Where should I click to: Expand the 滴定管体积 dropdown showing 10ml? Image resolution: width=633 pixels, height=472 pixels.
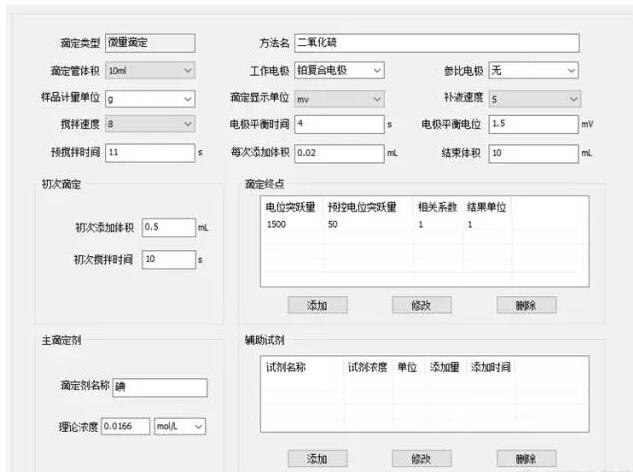pyautogui.click(x=149, y=71)
